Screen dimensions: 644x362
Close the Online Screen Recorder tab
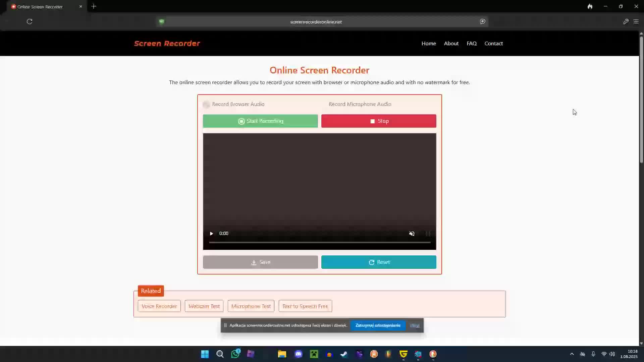pos(80,6)
